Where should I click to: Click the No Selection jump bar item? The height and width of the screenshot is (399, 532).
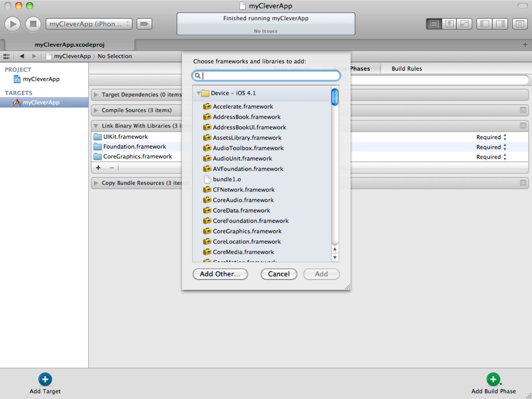[x=115, y=56]
